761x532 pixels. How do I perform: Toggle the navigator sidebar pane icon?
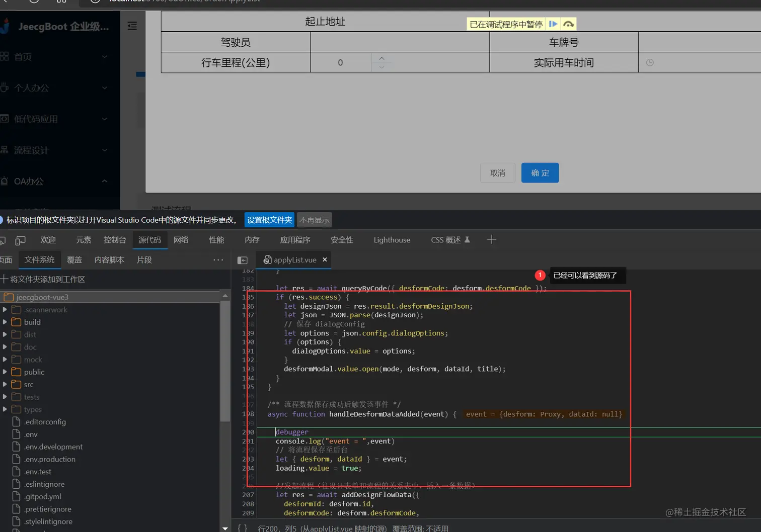243,260
